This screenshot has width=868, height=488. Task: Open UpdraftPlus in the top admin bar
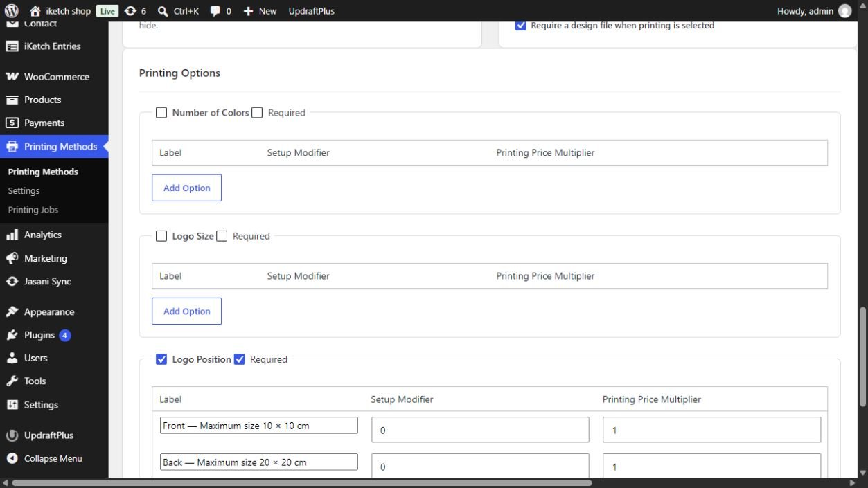pos(312,11)
